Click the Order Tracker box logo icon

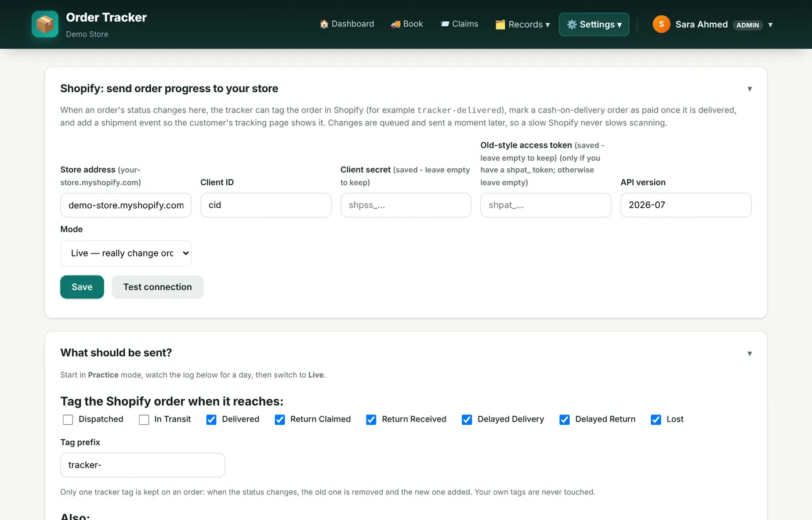click(45, 24)
